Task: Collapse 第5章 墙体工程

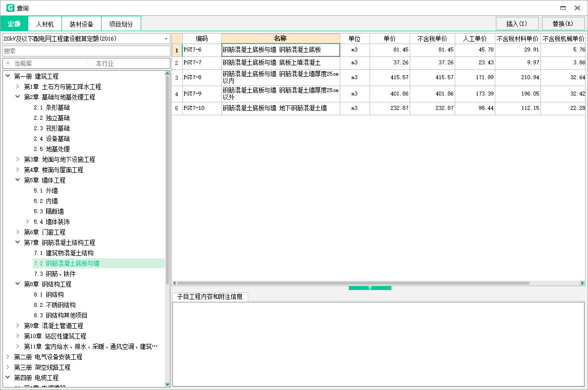Action: (18, 180)
